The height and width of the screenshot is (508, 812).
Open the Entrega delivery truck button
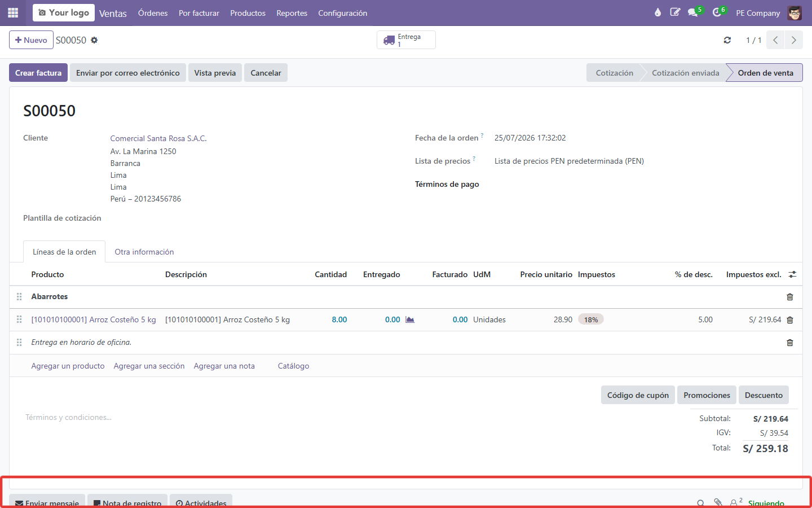point(406,40)
